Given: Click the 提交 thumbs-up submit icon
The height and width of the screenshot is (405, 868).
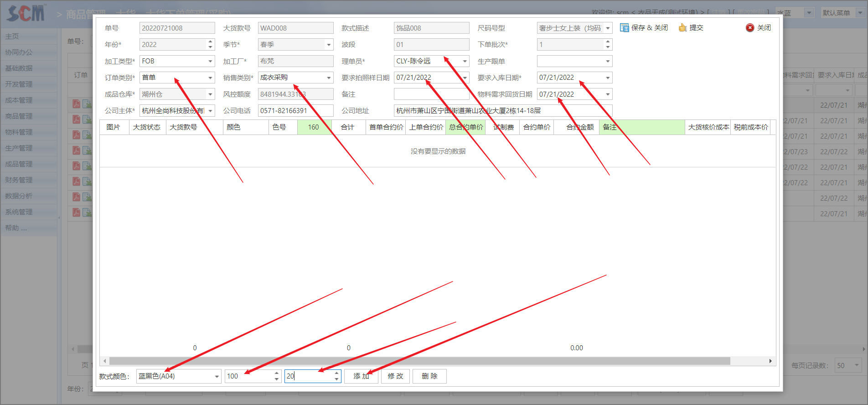Looking at the screenshot, I should (682, 28).
